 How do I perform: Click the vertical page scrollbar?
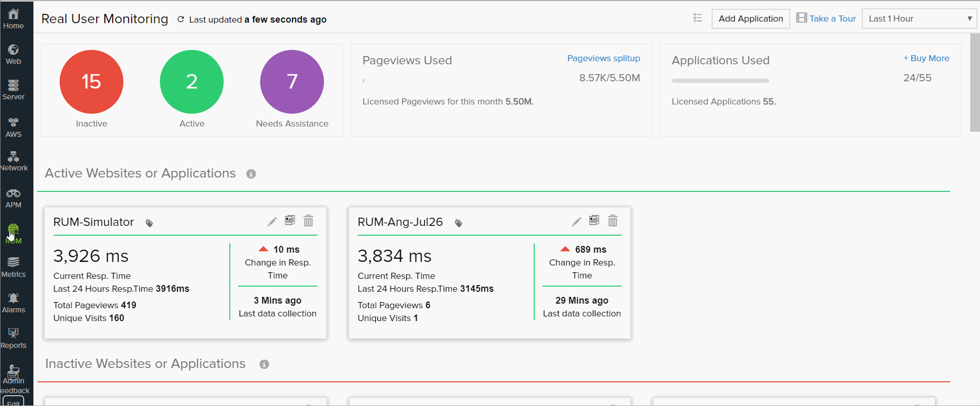[974, 82]
